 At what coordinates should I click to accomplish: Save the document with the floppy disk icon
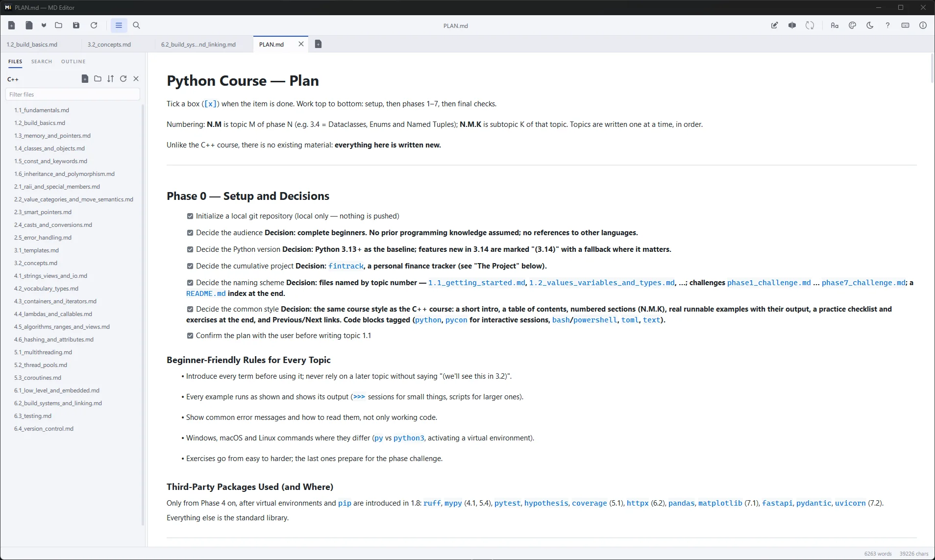click(x=76, y=25)
